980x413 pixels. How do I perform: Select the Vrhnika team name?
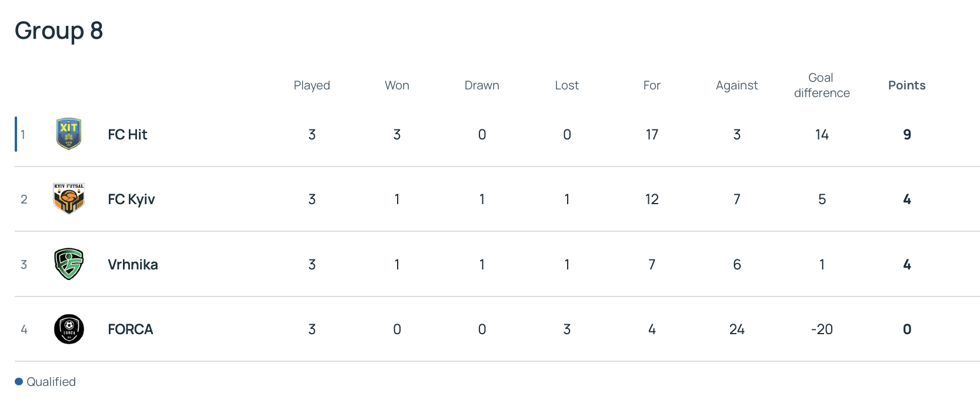133,265
